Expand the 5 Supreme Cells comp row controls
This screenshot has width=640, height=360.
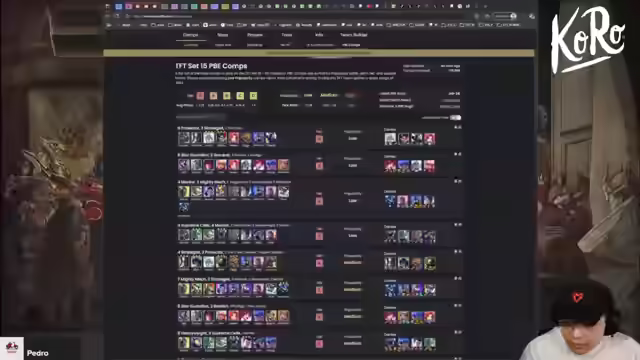(x=458, y=224)
